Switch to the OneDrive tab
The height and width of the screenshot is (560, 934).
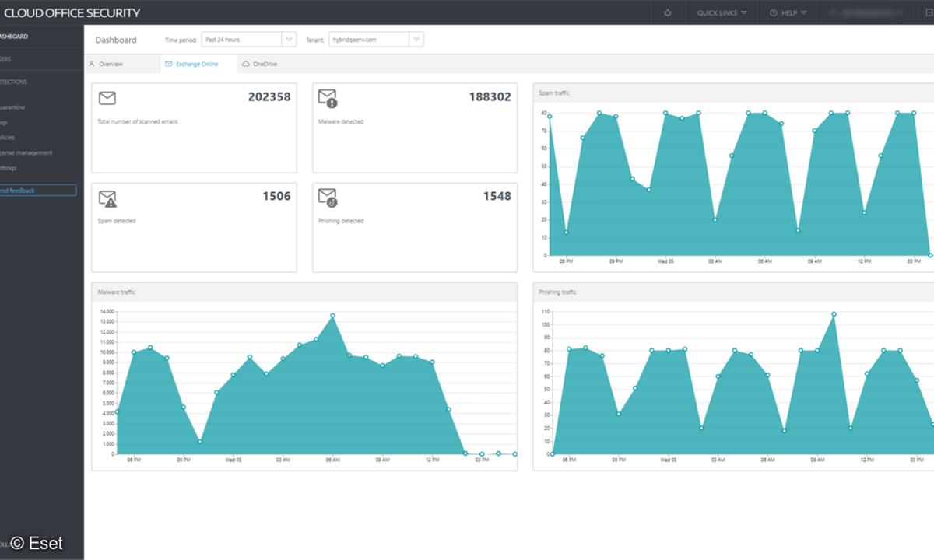coord(260,64)
